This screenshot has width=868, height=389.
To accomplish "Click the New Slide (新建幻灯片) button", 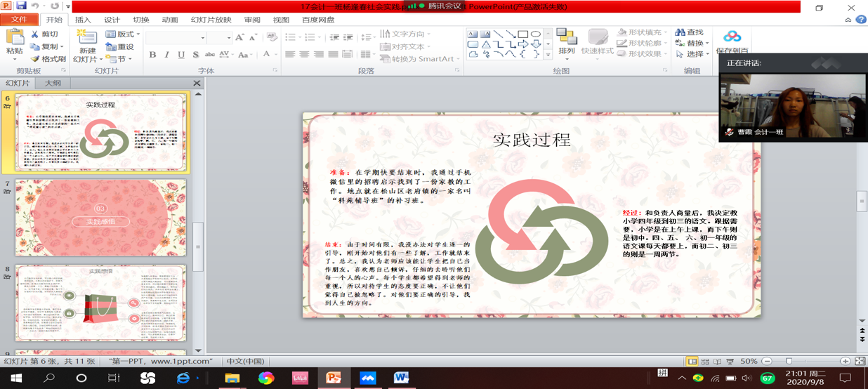I will pyautogui.click(x=87, y=46).
